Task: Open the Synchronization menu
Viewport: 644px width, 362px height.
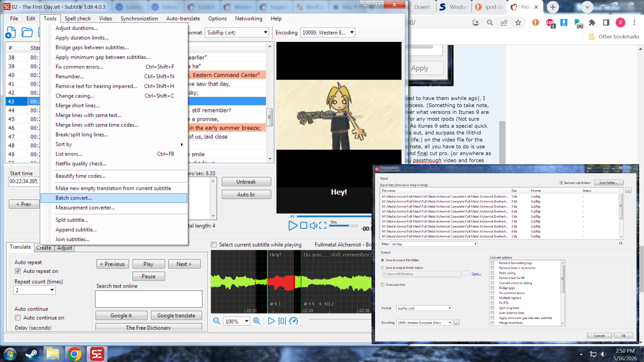Action: click(x=139, y=19)
